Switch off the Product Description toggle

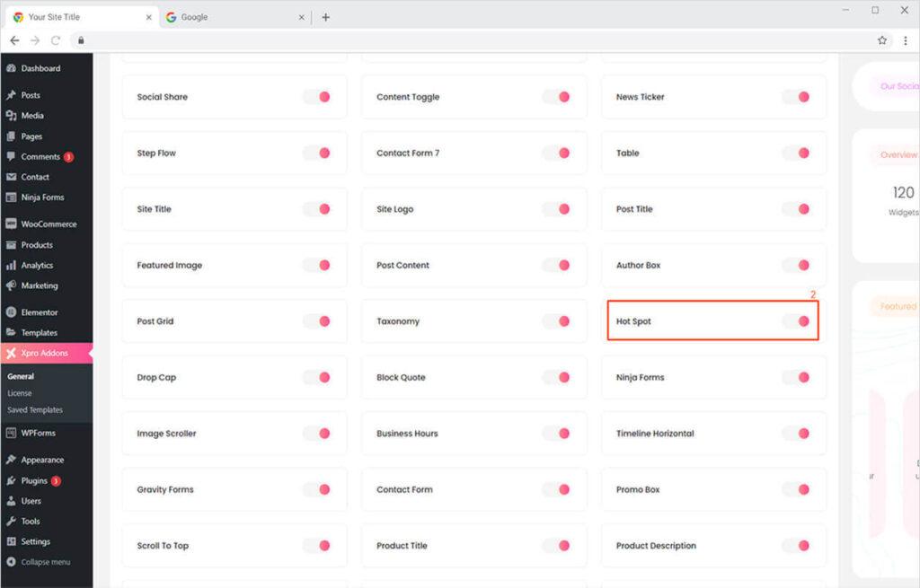coord(796,546)
